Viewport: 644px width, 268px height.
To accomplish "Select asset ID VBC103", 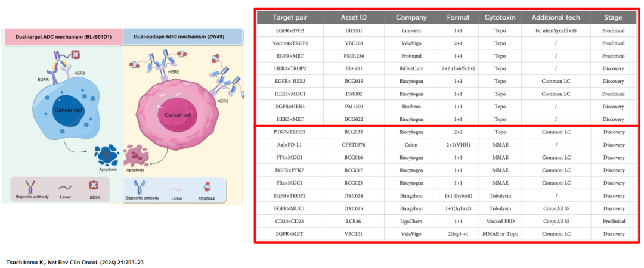I will 354,43.
